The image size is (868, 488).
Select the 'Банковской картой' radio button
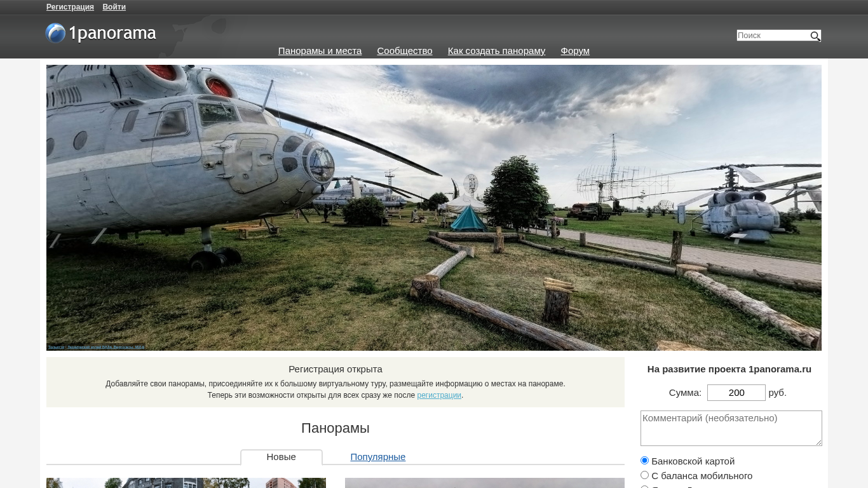[x=644, y=461]
